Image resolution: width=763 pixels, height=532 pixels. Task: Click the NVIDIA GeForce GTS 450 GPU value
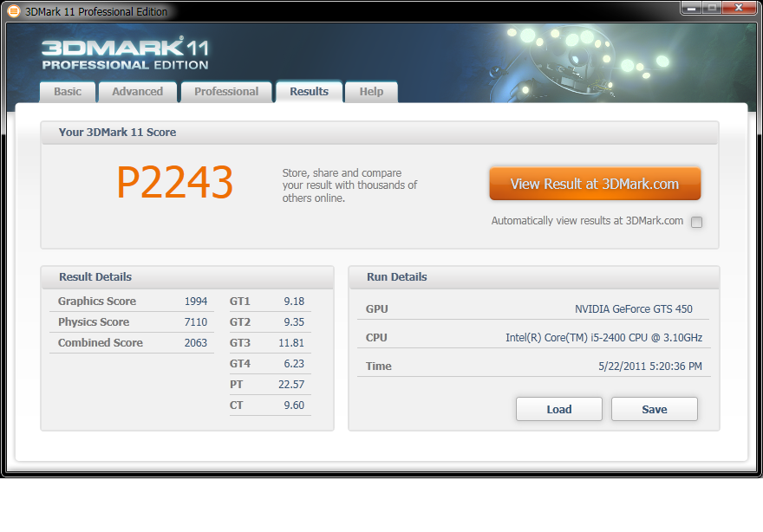pos(633,308)
